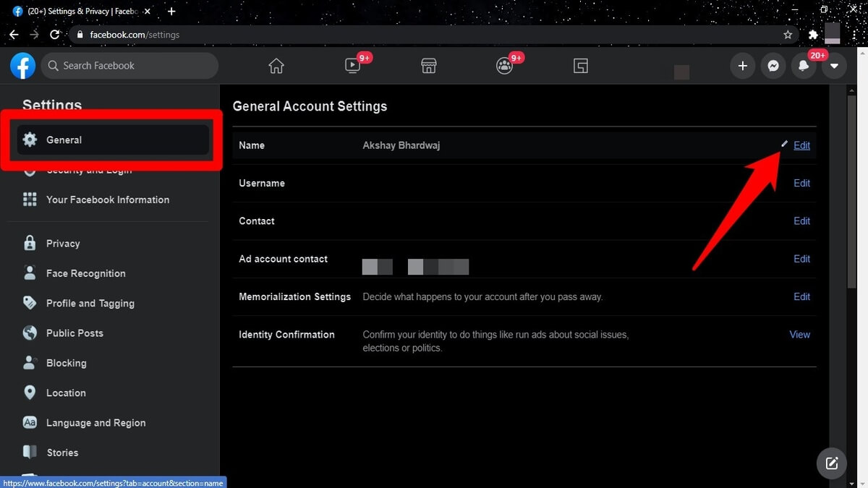Edit the Memorialization Settings
Viewport: 868px width, 488px height.
801,296
